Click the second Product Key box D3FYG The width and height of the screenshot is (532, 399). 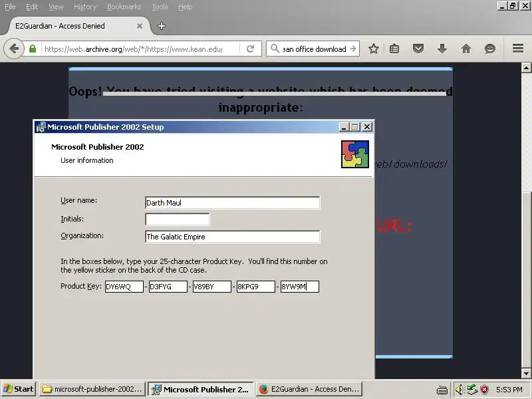[x=168, y=287]
